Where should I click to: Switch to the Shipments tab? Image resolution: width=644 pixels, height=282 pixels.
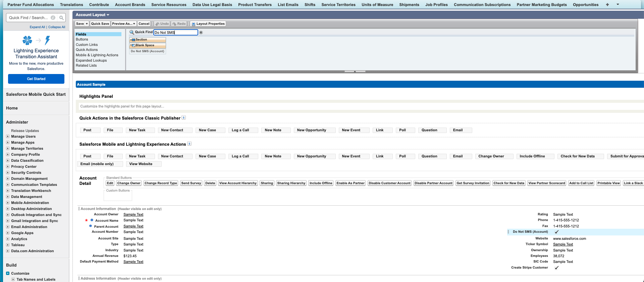409,5
